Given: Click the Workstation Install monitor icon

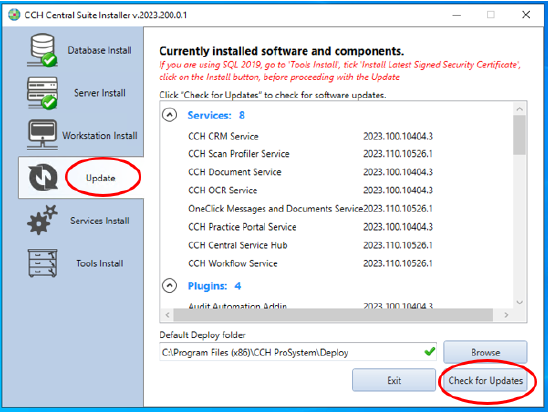Looking at the screenshot, I should pyautogui.click(x=42, y=135).
